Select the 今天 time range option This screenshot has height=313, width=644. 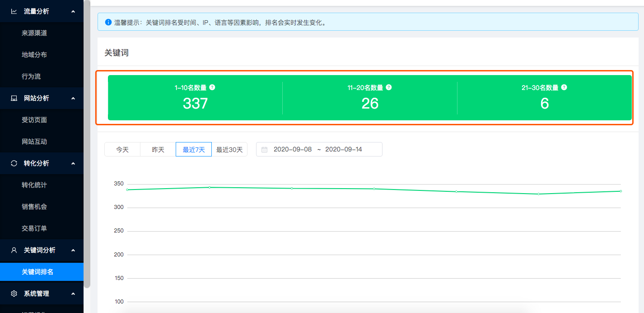(122, 149)
